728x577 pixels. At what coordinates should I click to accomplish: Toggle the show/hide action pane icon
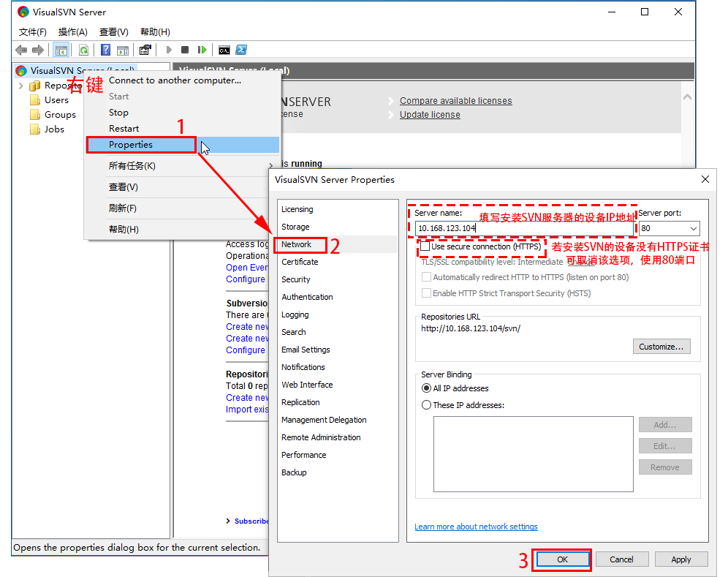pyautogui.click(x=123, y=50)
